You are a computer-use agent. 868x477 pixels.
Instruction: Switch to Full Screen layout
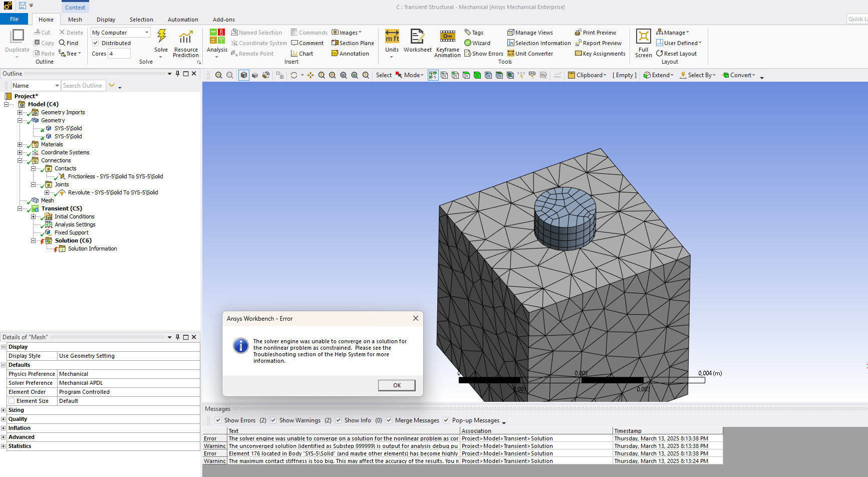tap(644, 44)
